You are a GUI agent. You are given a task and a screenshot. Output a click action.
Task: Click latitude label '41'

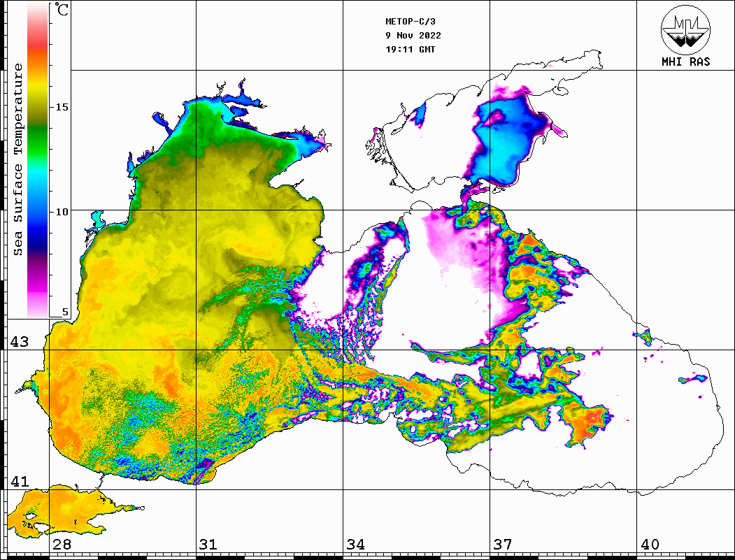click(20, 481)
